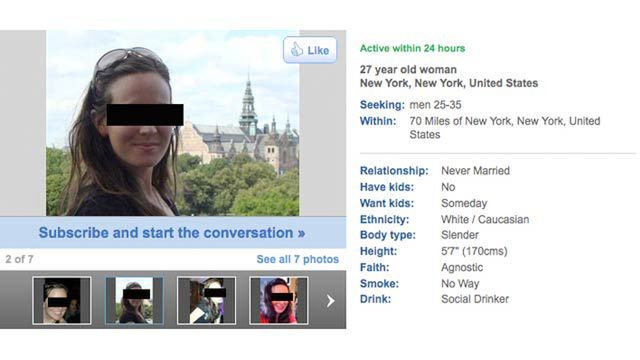Click the 'Within:' label

click(378, 121)
